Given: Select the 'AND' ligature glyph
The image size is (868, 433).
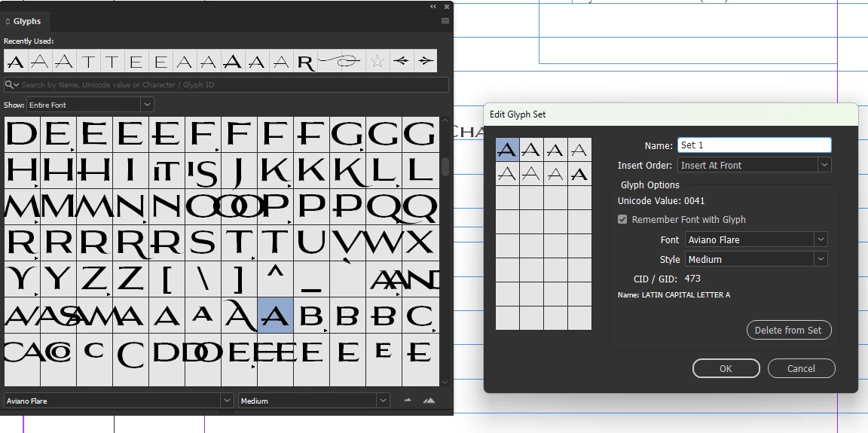Looking at the screenshot, I should (x=420, y=279).
